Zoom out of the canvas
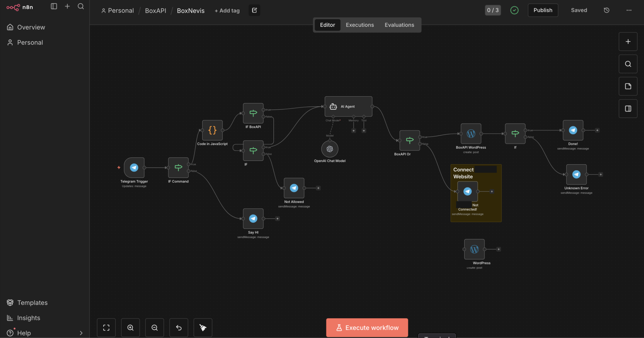The image size is (644, 338). 154,327
